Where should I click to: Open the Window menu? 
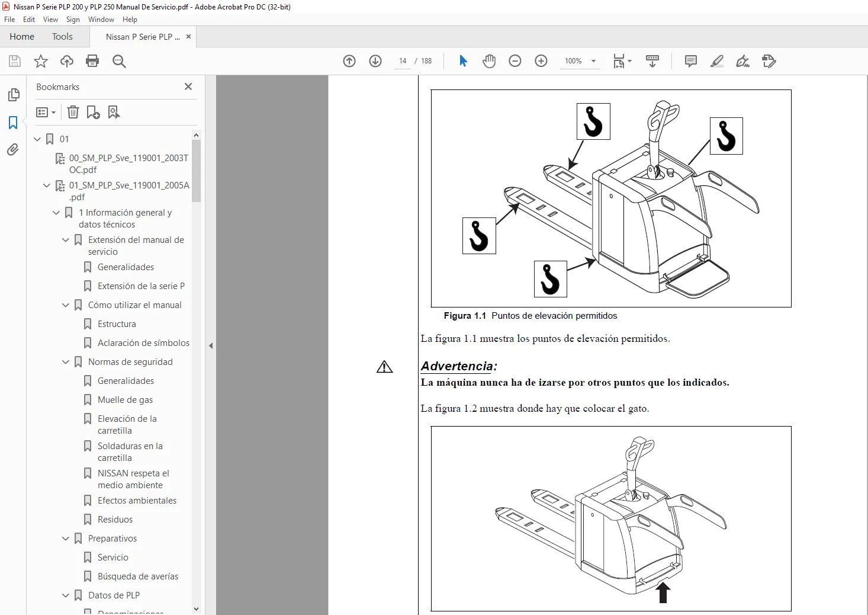[101, 20]
